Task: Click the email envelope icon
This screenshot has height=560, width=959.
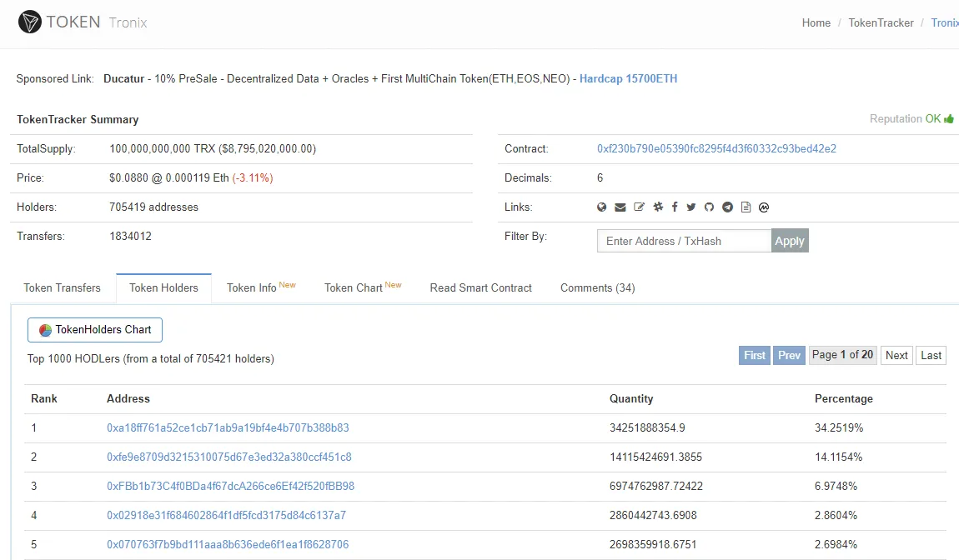Action: click(620, 207)
